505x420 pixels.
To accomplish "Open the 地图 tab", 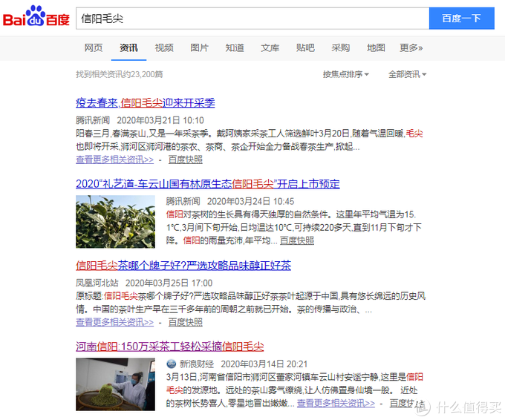I will click(x=376, y=48).
